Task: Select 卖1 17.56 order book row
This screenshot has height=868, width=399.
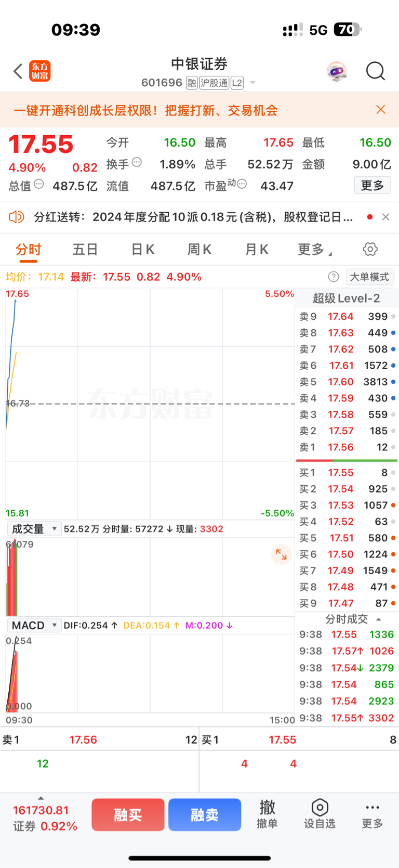Action: [347, 447]
